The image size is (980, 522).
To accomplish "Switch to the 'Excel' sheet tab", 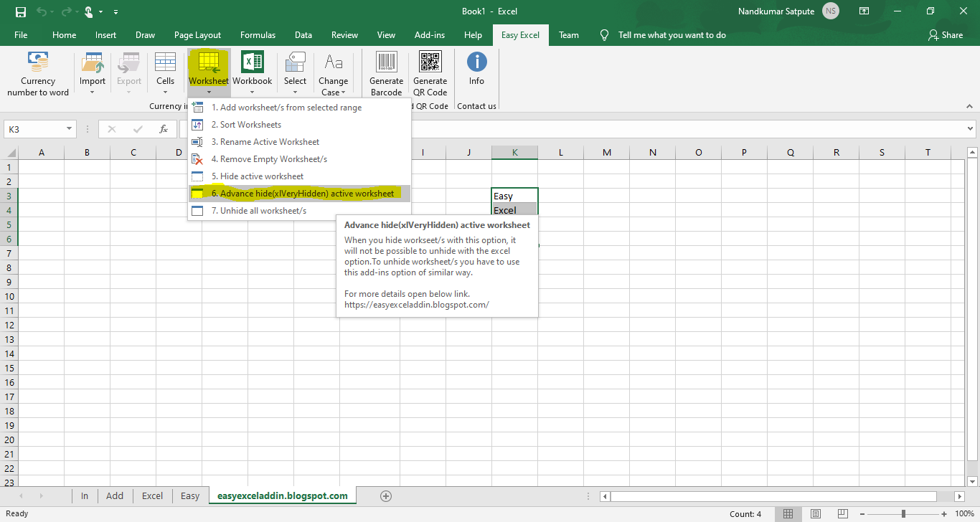I will click(152, 496).
